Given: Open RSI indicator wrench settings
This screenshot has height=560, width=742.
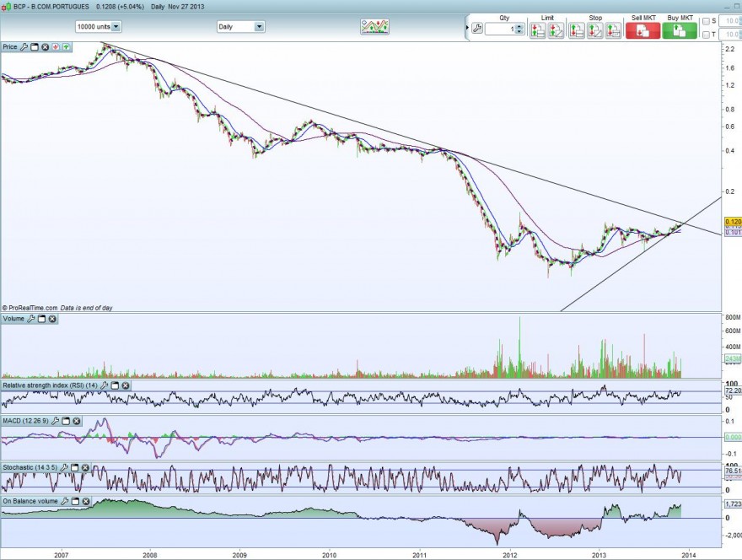Looking at the screenshot, I should click(104, 385).
